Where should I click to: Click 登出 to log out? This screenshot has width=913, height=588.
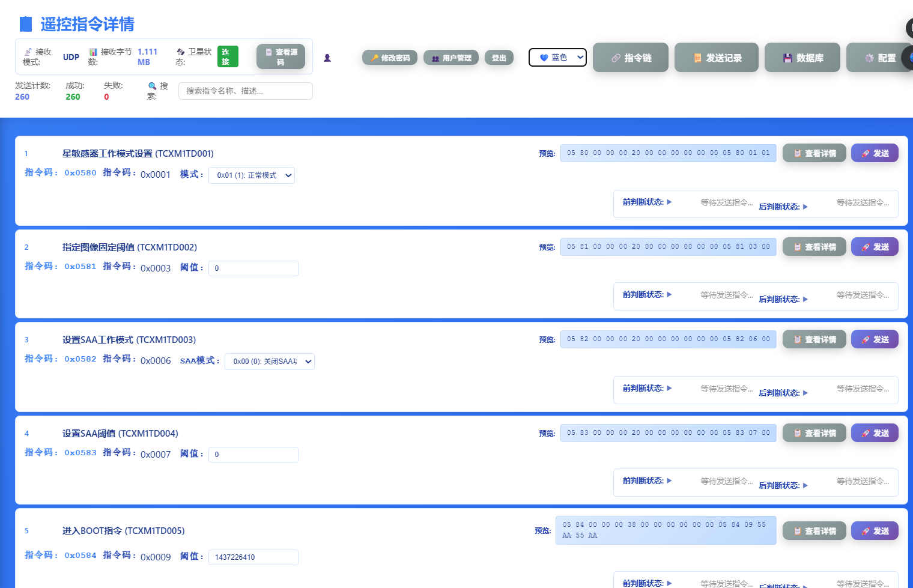click(x=499, y=57)
